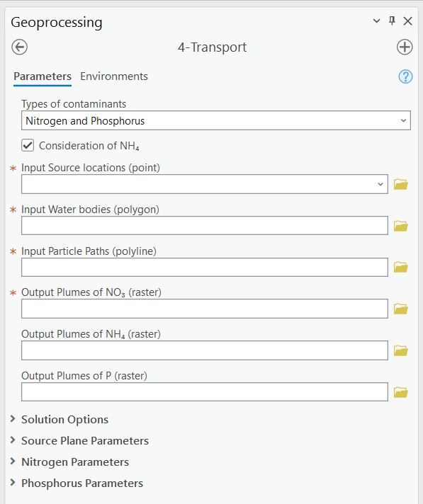Switch to the Environments tab
The width and height of the screenshot is (423, 504).
pos(114,76)
